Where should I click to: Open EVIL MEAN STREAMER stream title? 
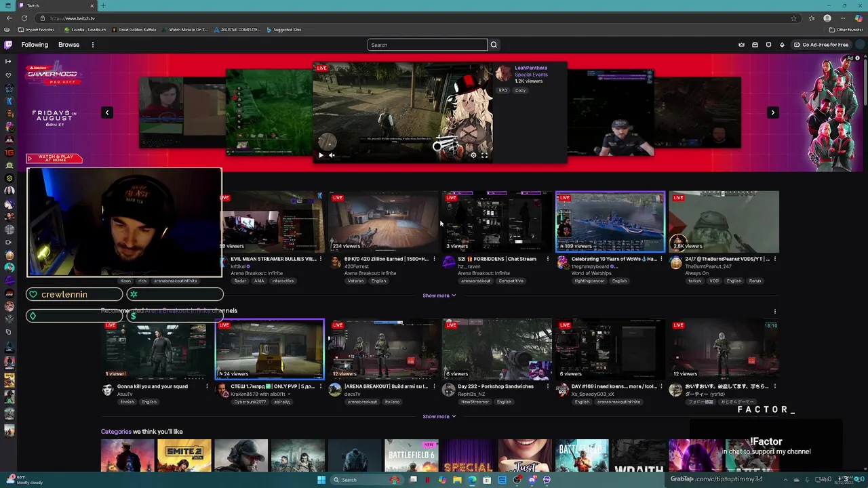[273, 259]
